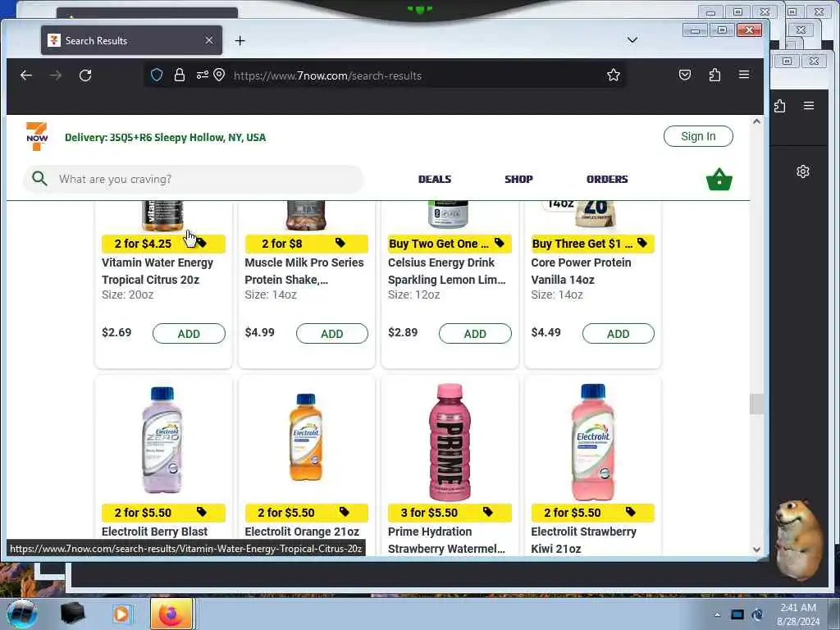This screenshot has height=630, width=840.
Task: Click the hamster desktop mascot
Action: tap(799, 541)
